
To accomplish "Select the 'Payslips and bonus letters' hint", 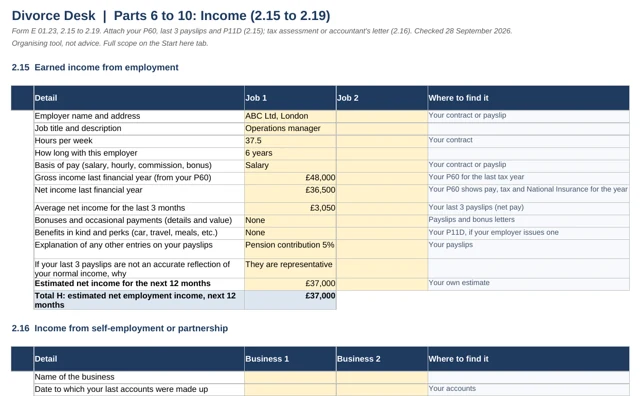I will (x=471, y=219).
